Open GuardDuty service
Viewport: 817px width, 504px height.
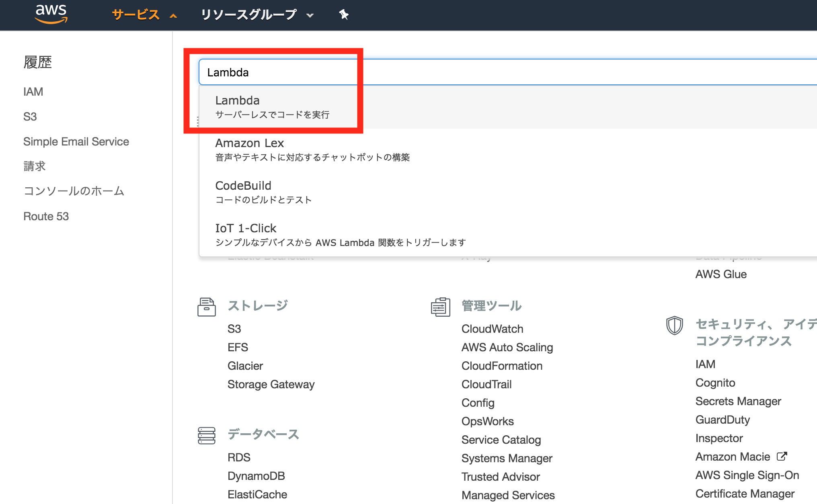[723, 420]
